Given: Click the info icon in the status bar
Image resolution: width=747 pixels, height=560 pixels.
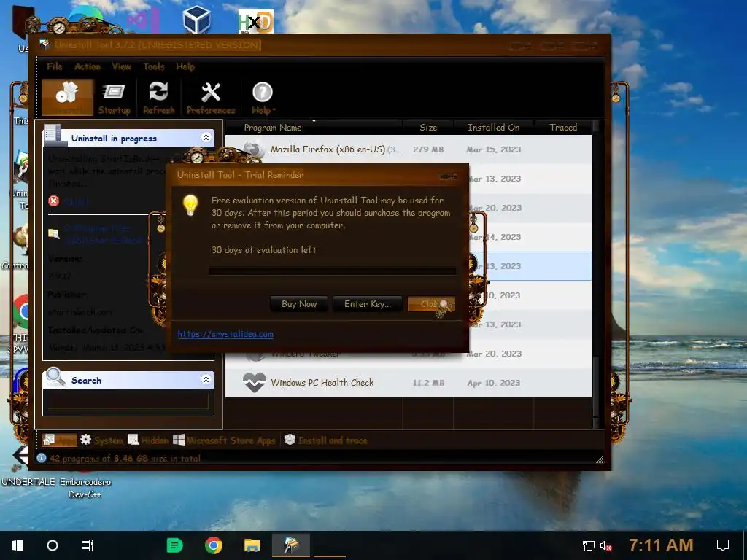Looking at the screenshot, I should 42,458.
